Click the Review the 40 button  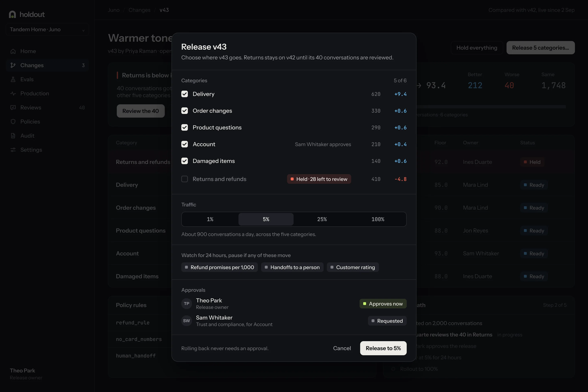[140, 111]
